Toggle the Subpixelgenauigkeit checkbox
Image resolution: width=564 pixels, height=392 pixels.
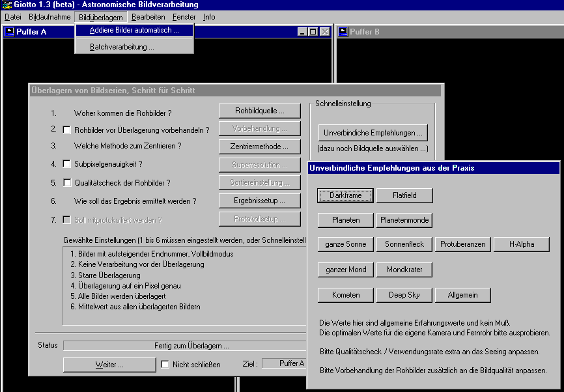point(66,164)
